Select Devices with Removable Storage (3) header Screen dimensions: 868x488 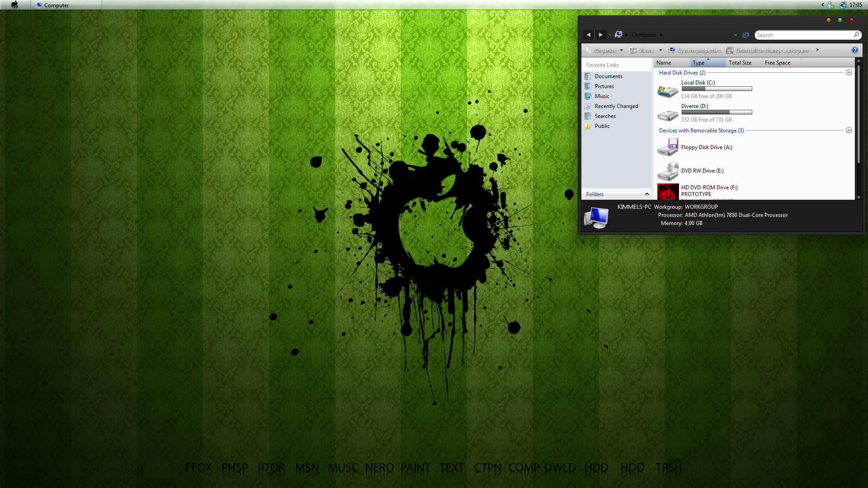click(701, 131)
